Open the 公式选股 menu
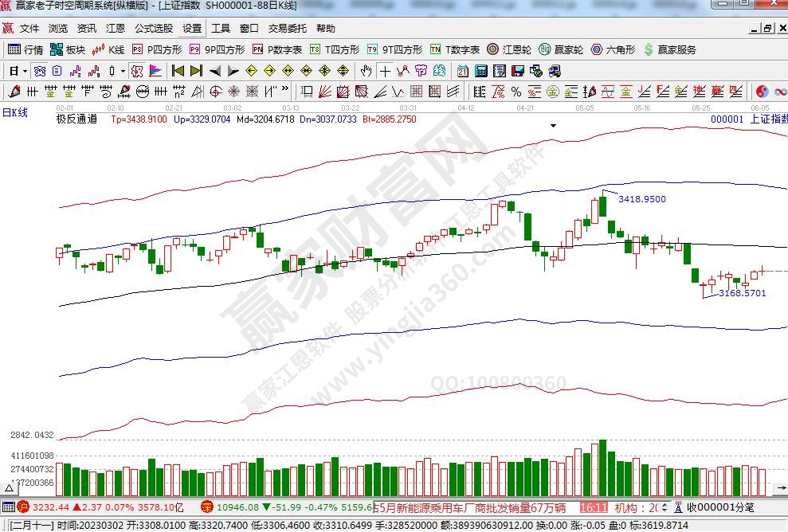The height and width of the screenshot is (532, 788). (x=153, y=29)
